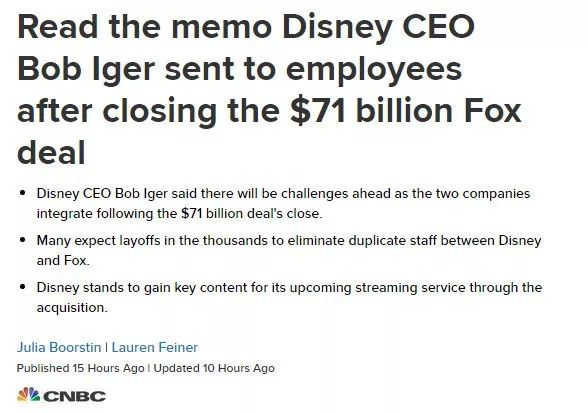Click 'Updated 10 Hours Ago' timestamp

[214, 368]
